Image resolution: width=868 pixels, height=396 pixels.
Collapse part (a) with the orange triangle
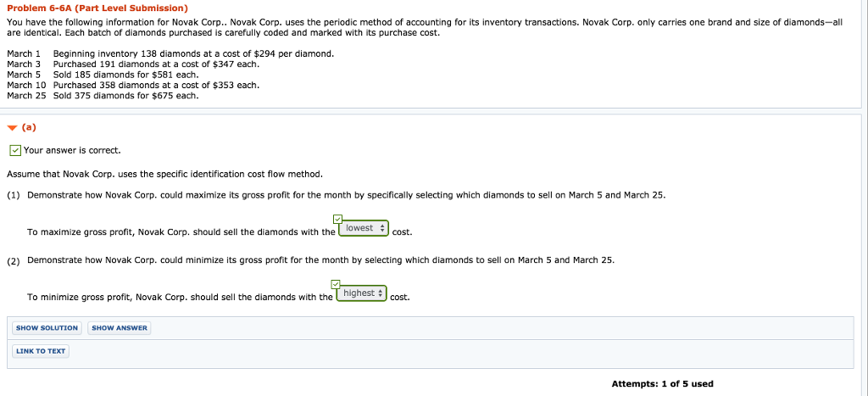coord(12,128)
